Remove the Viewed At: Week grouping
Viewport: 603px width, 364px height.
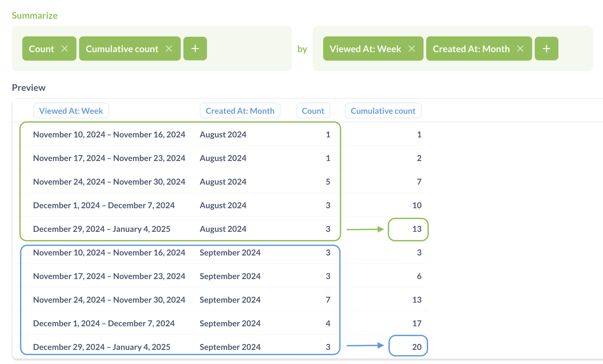coord(412,49)
